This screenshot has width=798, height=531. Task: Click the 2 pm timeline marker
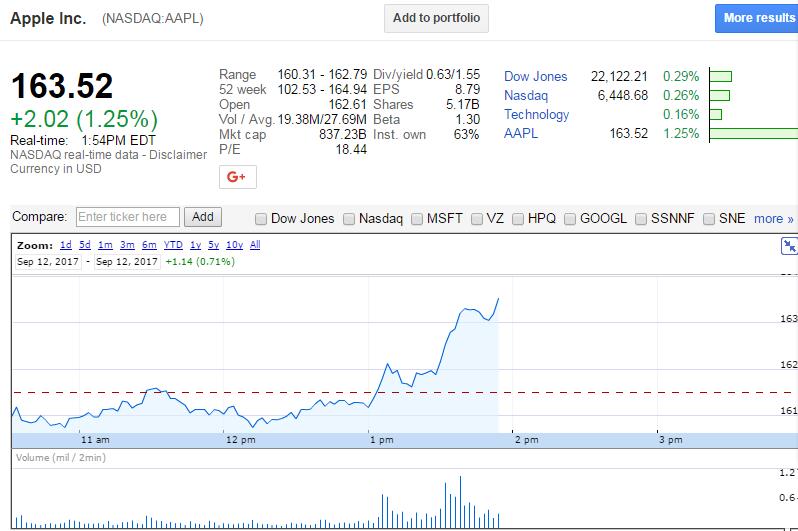point(526,440)
